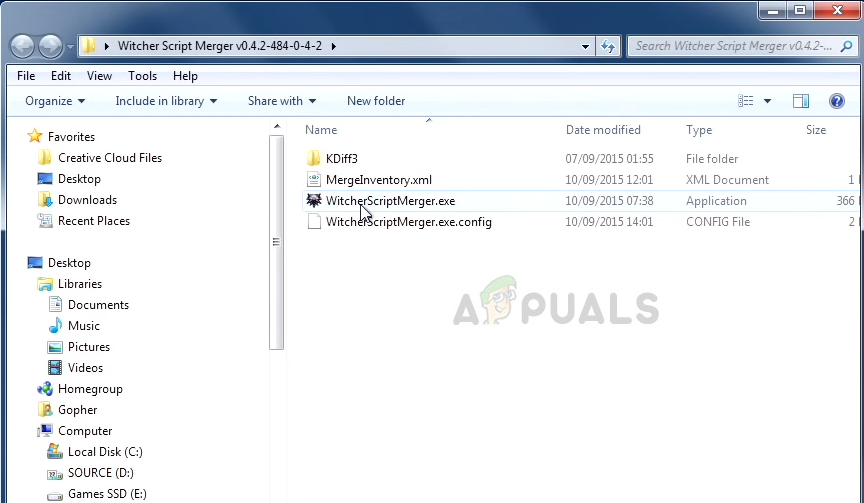The width and height of the screenshot is (864, 503).
Task: Select the KDiff3 folder name
Action: coord(342,159)
